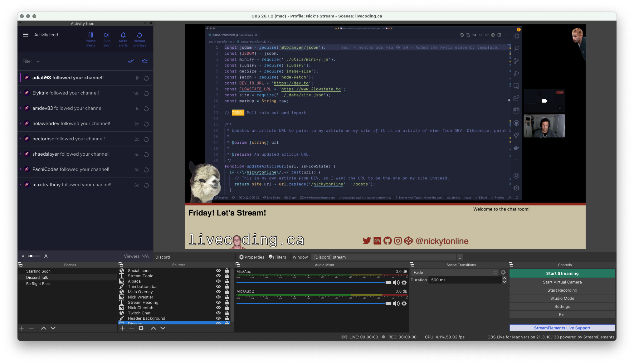Screen dimensions: 634x364
Task: Toggle visibility eye icon for Discord source
Action: click(218, 323)
